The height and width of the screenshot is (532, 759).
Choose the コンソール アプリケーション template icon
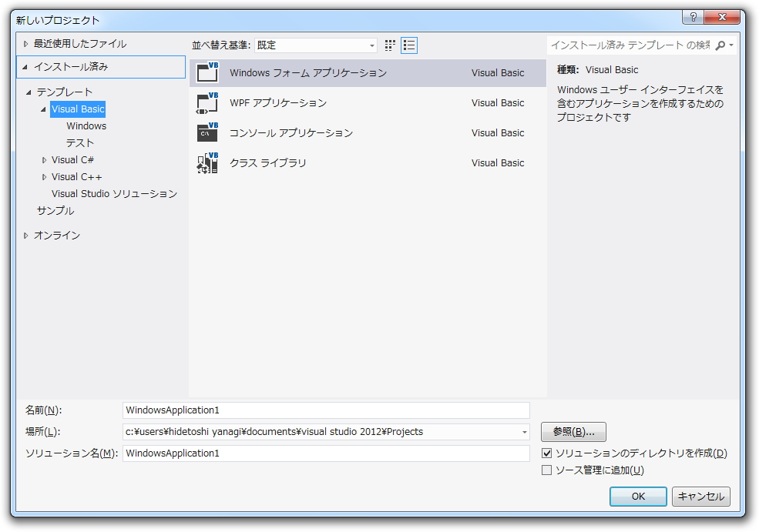click(x=207, y=132)
